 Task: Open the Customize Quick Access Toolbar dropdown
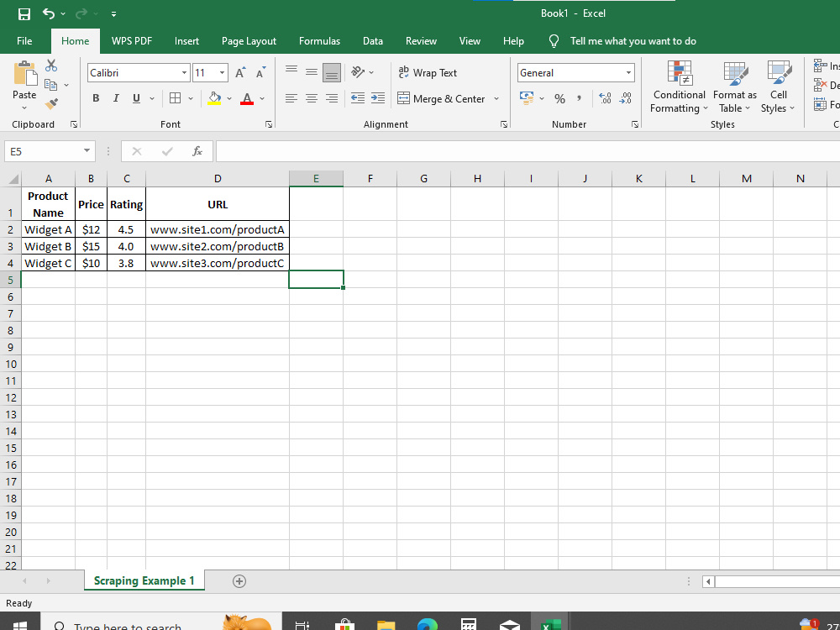[114, 14]
